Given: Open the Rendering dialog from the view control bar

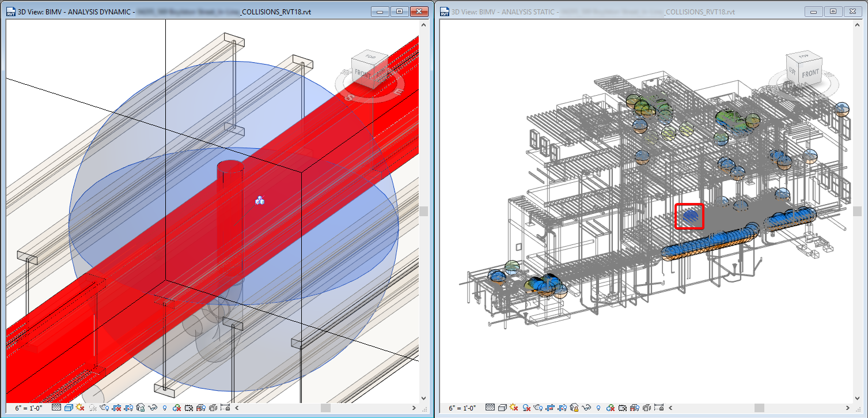Looking at the screenshot, I should click(104, 407).
